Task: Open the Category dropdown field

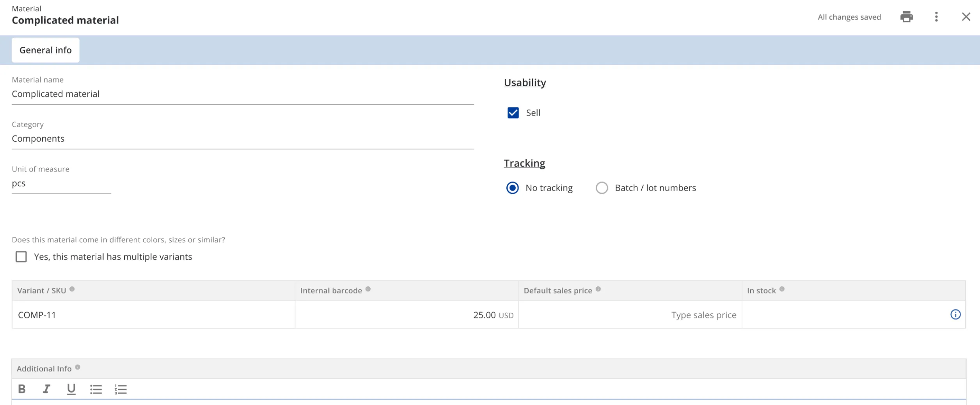Action: 243,139
